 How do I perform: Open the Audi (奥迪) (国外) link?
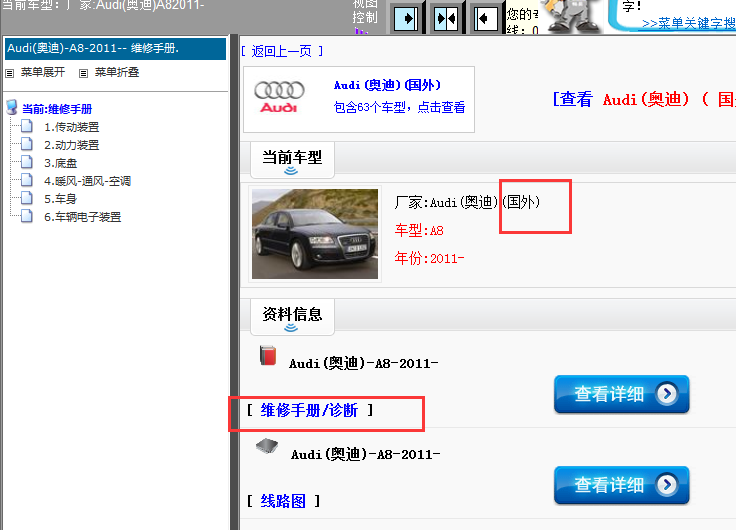point(387,85)
